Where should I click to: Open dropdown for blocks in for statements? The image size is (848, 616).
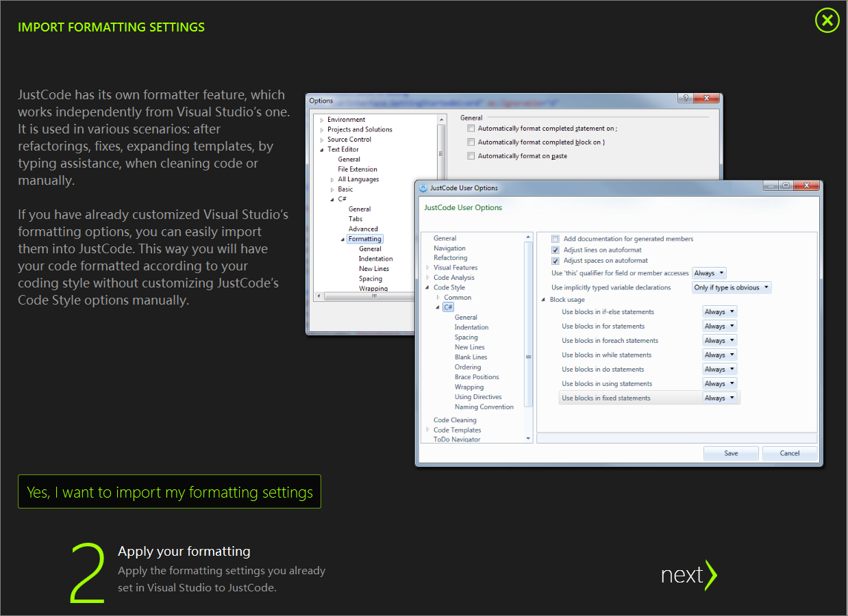tap(719, 326)
